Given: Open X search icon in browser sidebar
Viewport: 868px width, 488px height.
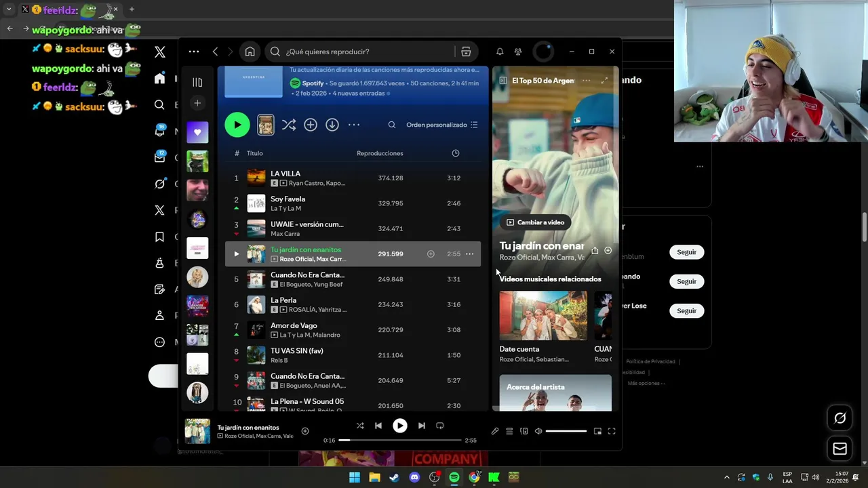Looking at the screenshot, I should coord(159,105).
